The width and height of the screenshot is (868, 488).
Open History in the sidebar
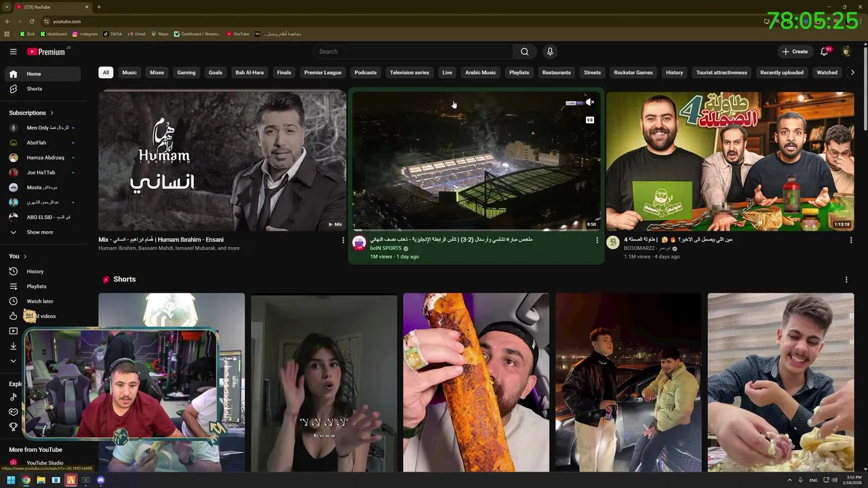tap(42, 271)
